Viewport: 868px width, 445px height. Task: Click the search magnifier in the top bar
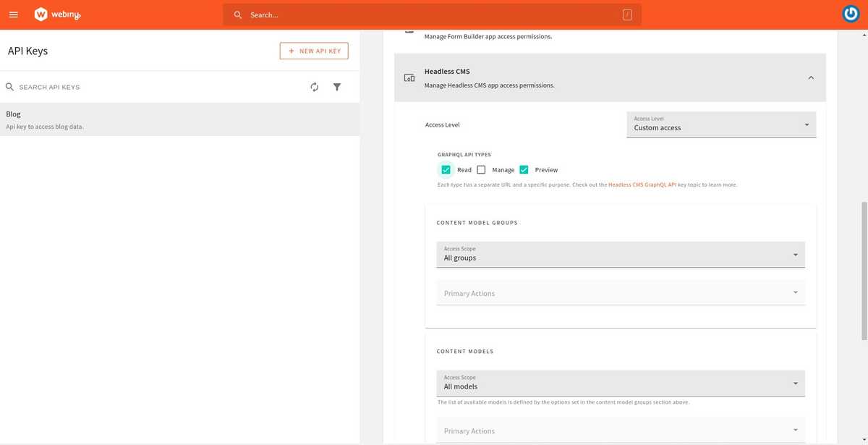[x=237, y=14]
